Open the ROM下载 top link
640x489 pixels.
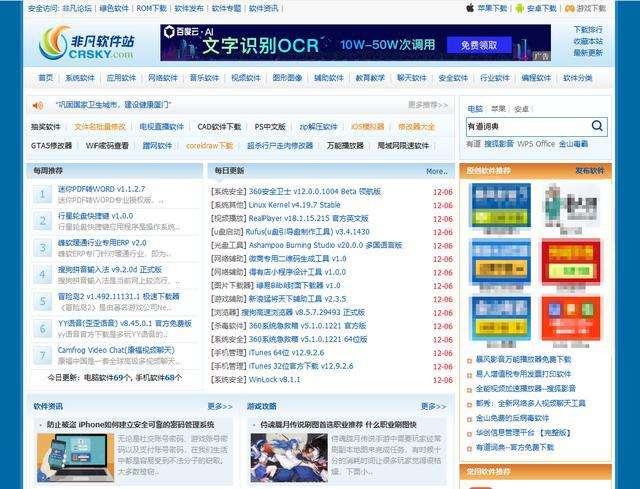click(x=151, y=8)
